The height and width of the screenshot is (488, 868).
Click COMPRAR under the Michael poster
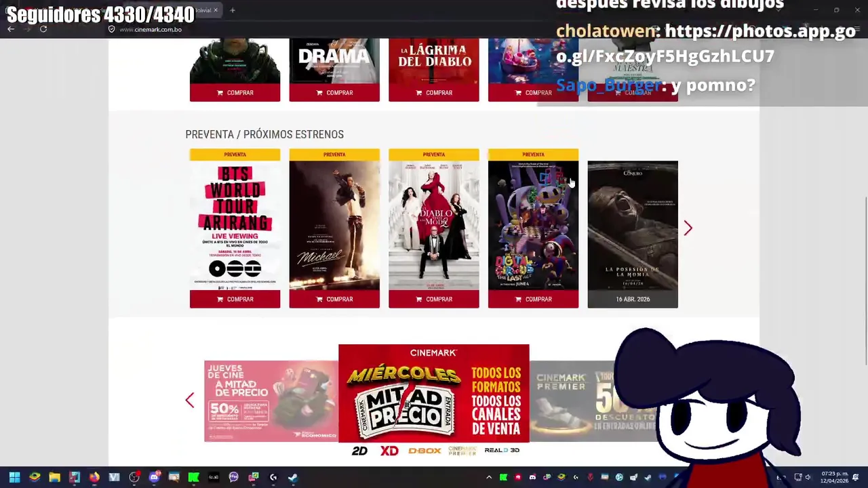point(334,299)
